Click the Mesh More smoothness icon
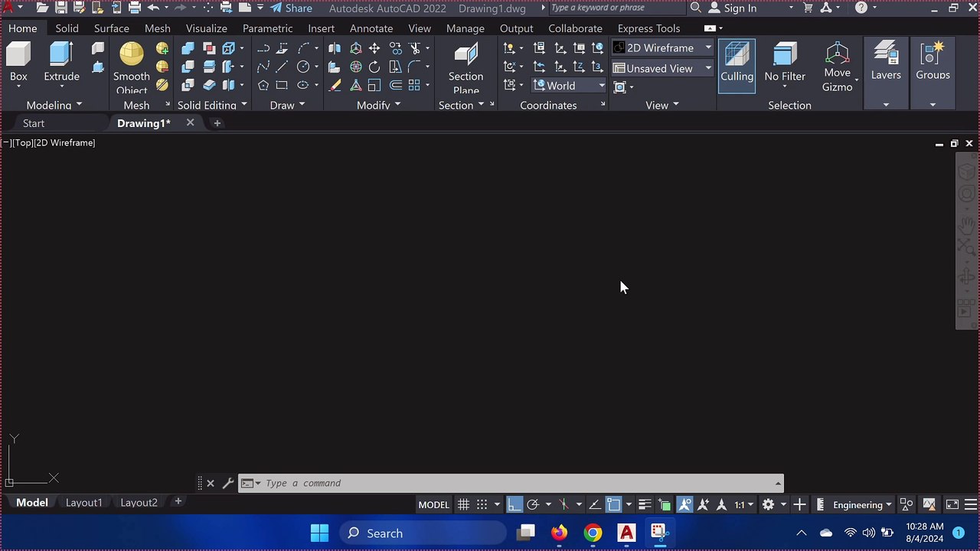Viewport: 980px width, 551px height. 162,48
